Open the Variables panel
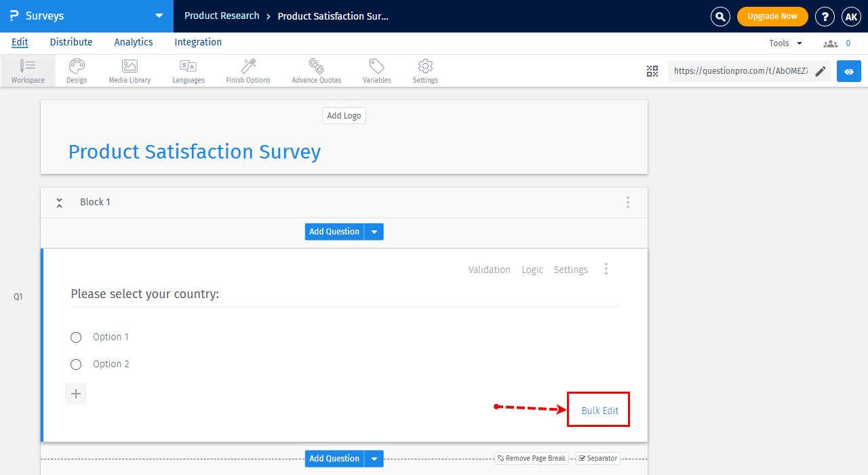 tap(376, 70)
